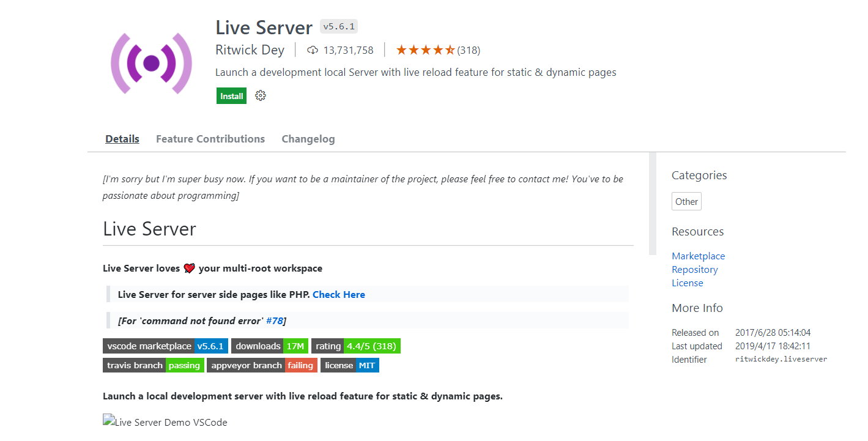The image size is (868, 441).
Task: Click the broken Live Server Demo image
Action: point(165,421)
